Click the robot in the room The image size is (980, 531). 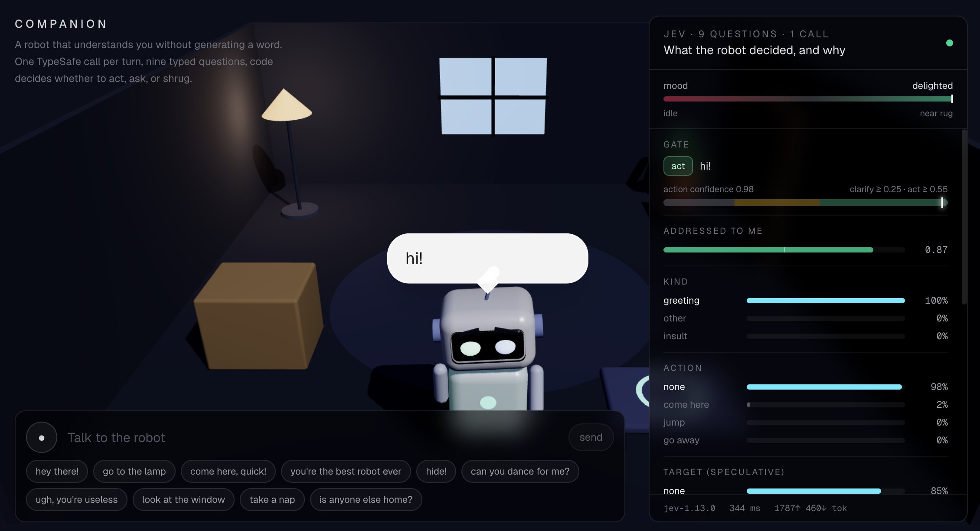pos(488,349)
